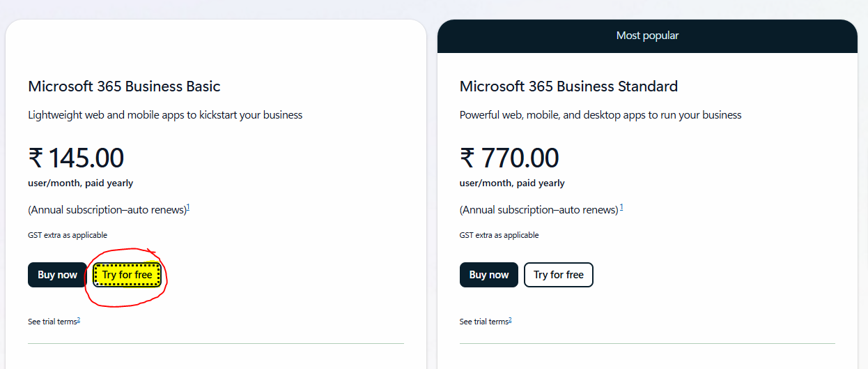Click Buy now for Business Basic
The height and width of the screenshot is (369, 868).
tap(57, 275)
